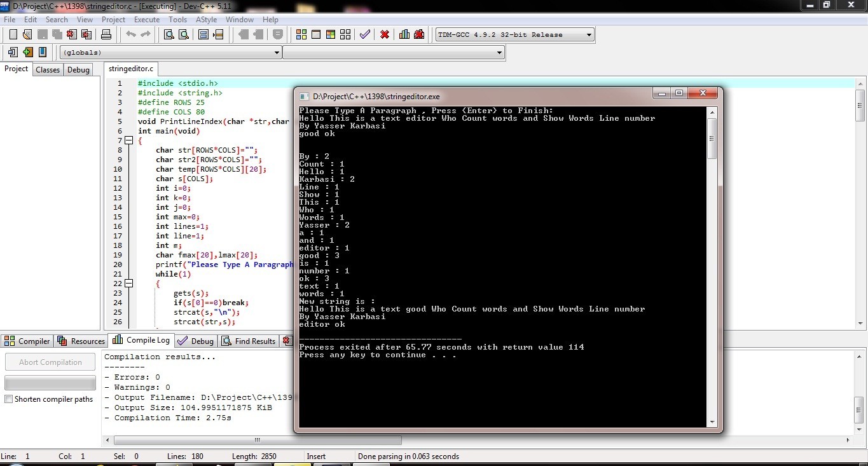The height and width of the screenshot is (466, 868).
Task: Switch to the Resources tab
Action: (x=81, y=341)
